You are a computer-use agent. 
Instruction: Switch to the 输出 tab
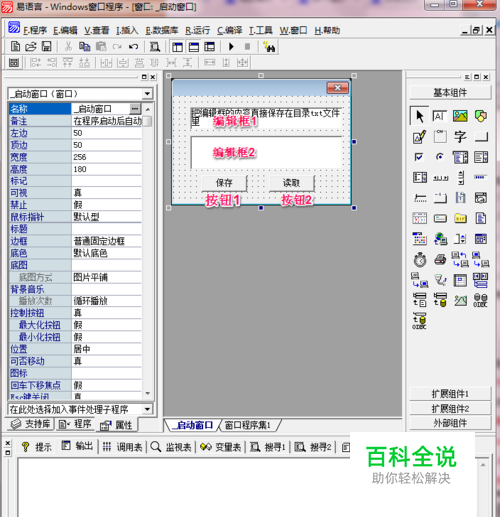[x=78, y=446]
